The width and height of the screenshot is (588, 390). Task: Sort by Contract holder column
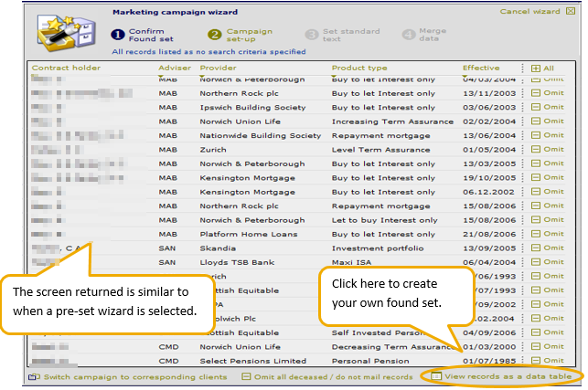coord(66,68)
